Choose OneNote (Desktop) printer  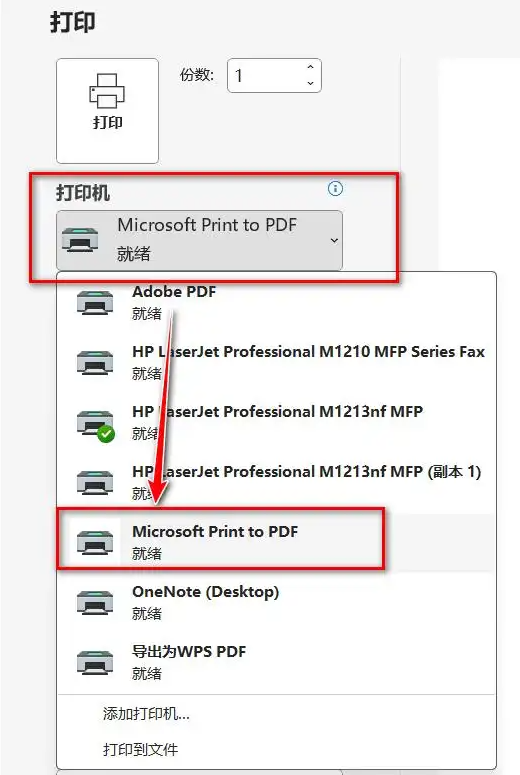[276, 603]
